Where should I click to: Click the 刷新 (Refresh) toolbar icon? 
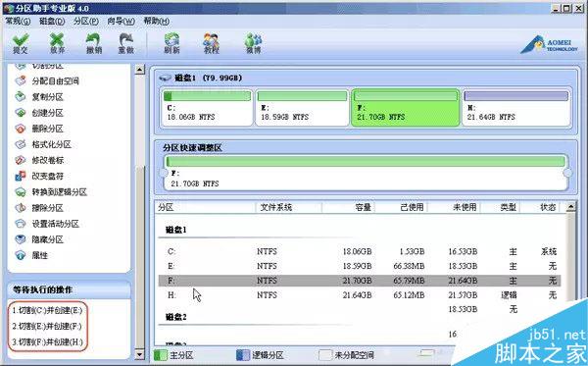point(171,43)
